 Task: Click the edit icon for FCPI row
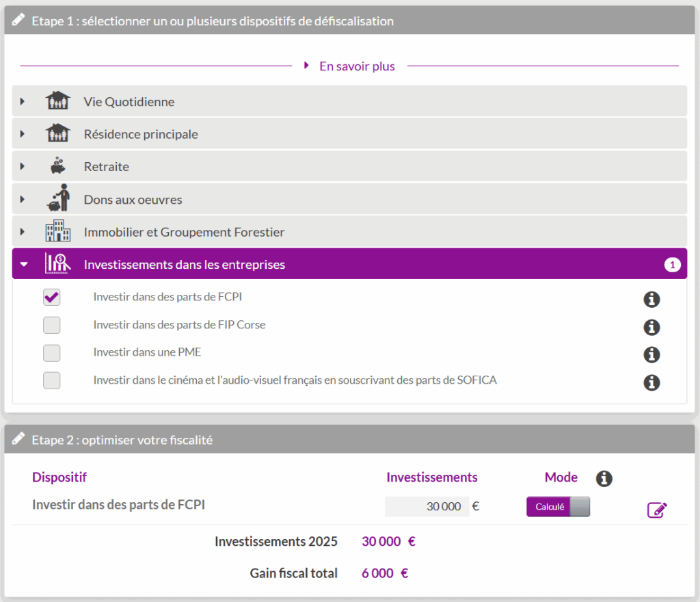click(x=656, y=510)
